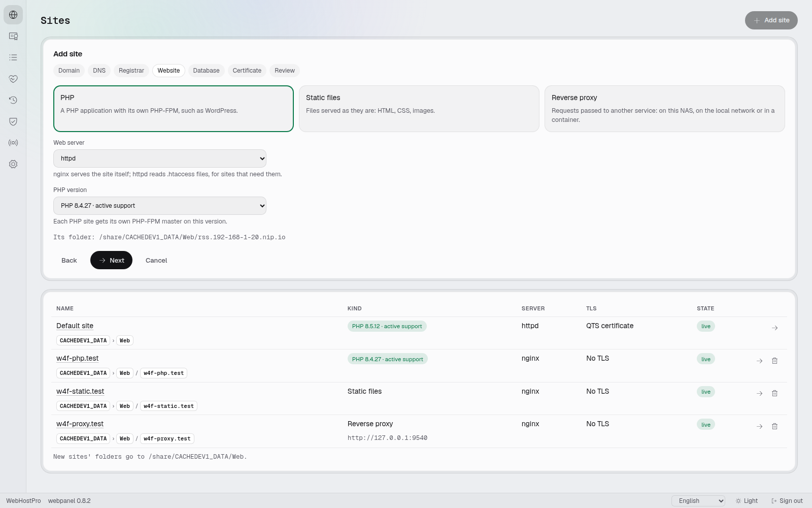Open the certificate icon in sidebar
812x508 pixels.
[x=13, y=36]
